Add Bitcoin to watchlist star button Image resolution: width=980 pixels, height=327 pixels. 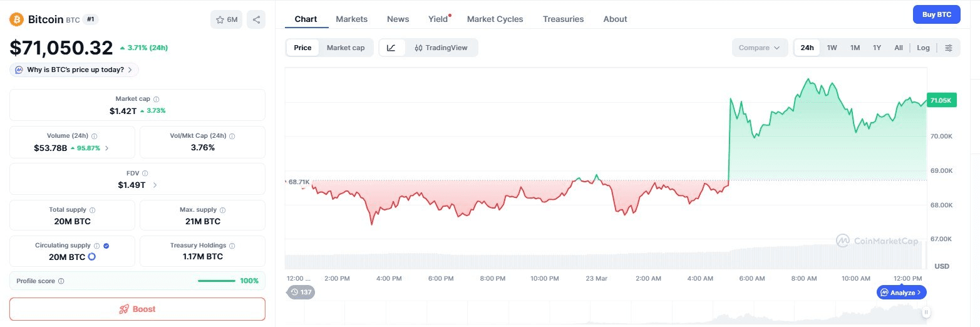[227, 19]
